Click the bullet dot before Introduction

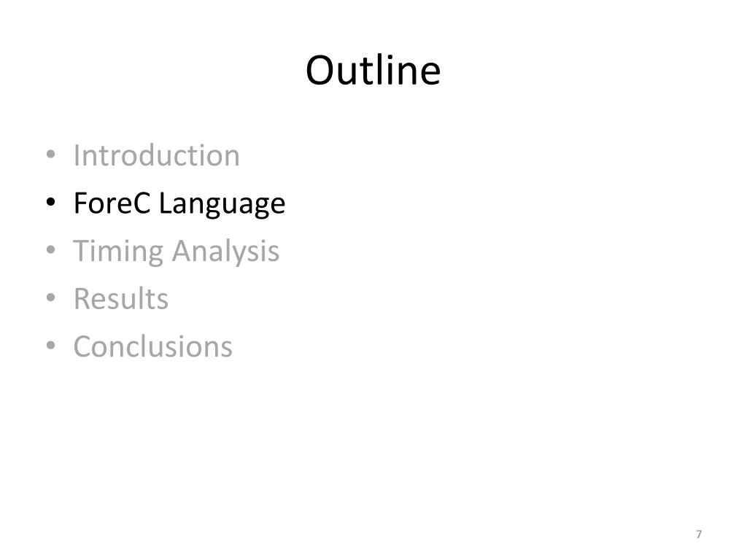pos(50,155)
